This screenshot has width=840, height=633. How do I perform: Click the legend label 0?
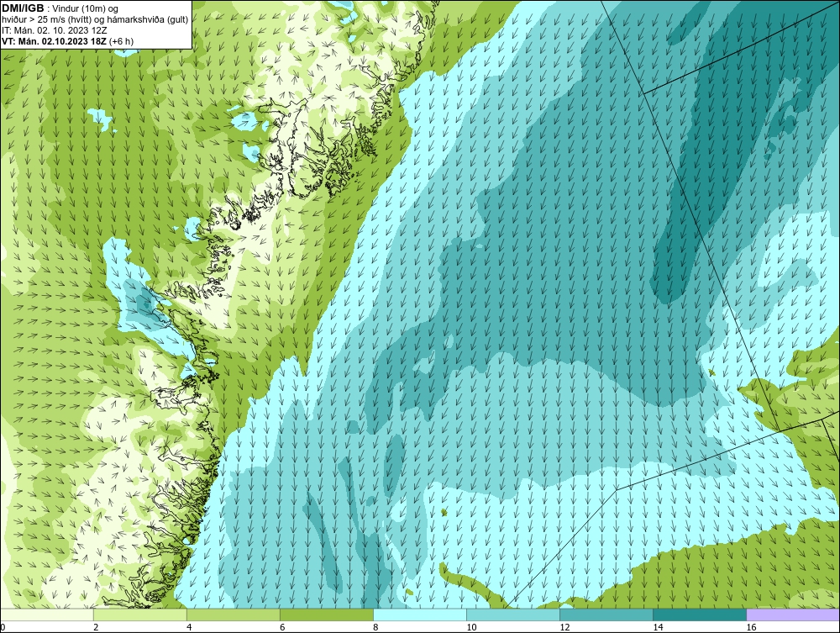[x=3, y=627]
